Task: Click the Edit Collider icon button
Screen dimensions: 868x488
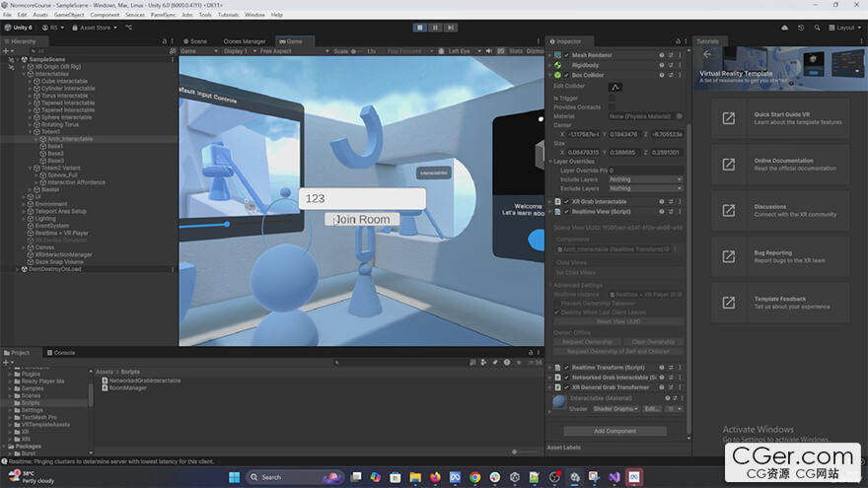Action: (615, 87)
